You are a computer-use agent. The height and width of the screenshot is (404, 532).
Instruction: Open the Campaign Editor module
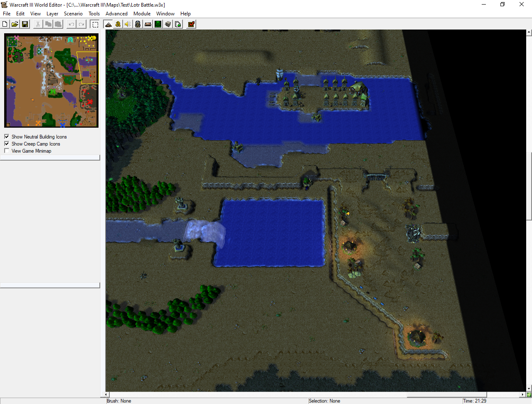coord(148,24)
